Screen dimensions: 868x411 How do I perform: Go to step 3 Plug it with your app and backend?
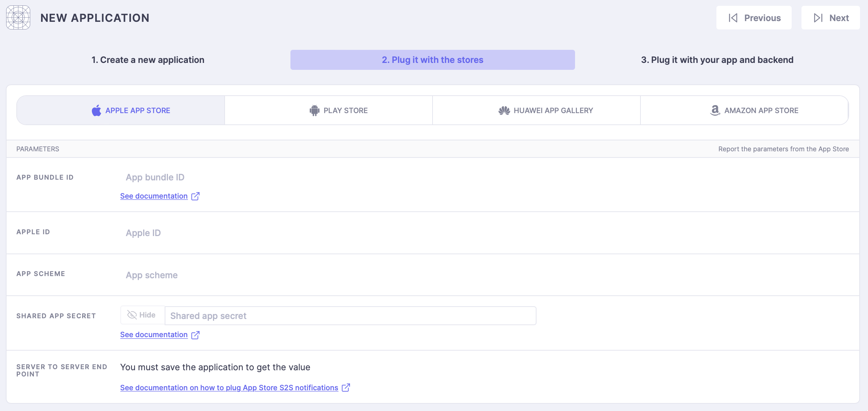click(x=717, y=60)
